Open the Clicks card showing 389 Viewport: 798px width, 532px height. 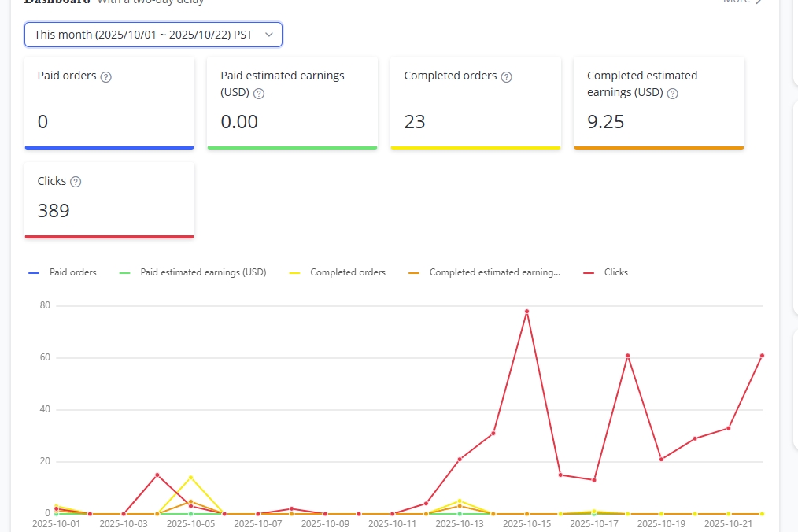(x=109, y=200)
